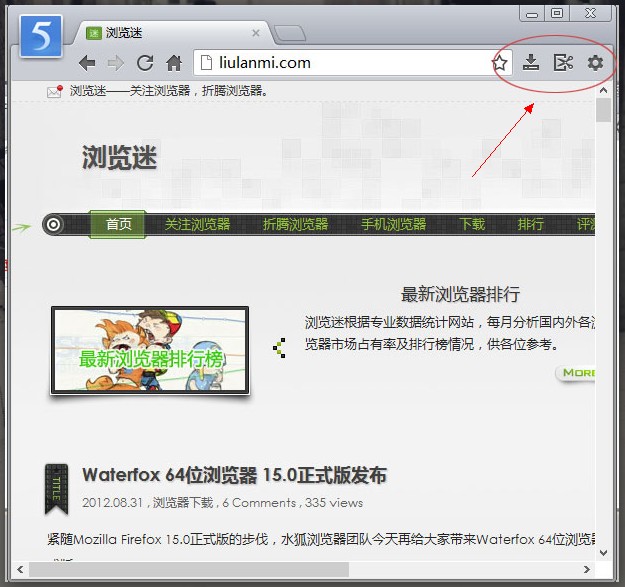Open the 关注浏览器 menu item

pos(197,224)
